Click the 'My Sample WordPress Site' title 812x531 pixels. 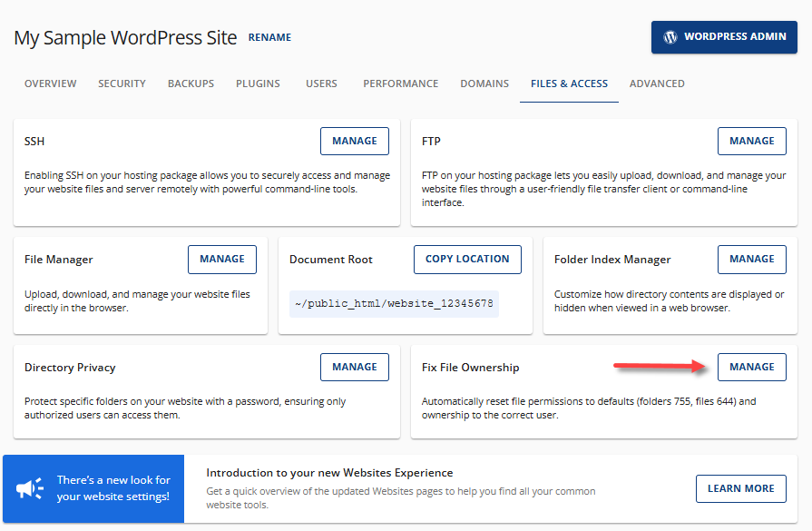click(x=125, y=38)
